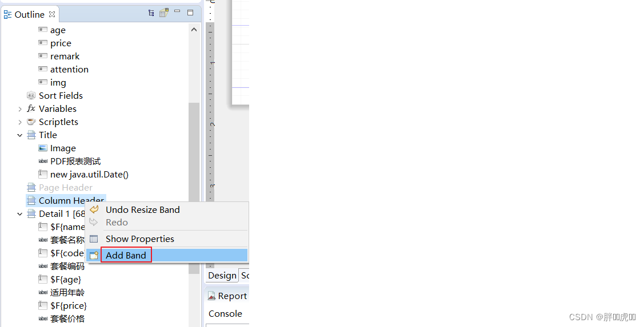Click the Scriptlets coffee cup icon
The image size is (644, 327).
[31, 122]
